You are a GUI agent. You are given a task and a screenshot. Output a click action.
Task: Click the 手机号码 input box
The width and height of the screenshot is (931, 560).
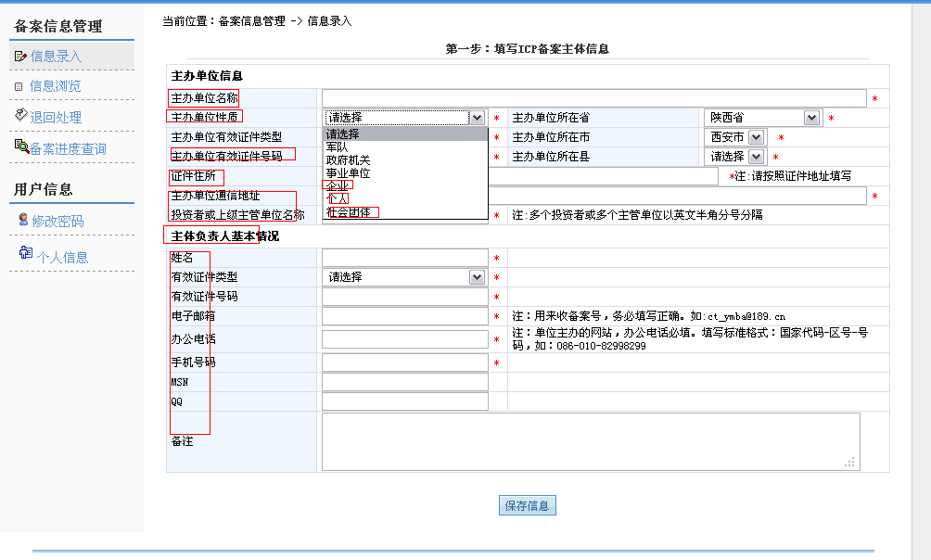click(404, 363)
